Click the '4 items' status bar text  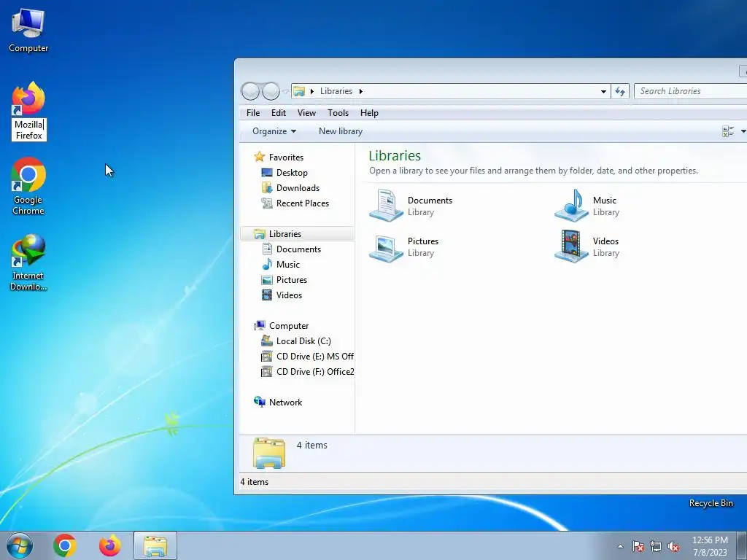click(255, 482)
